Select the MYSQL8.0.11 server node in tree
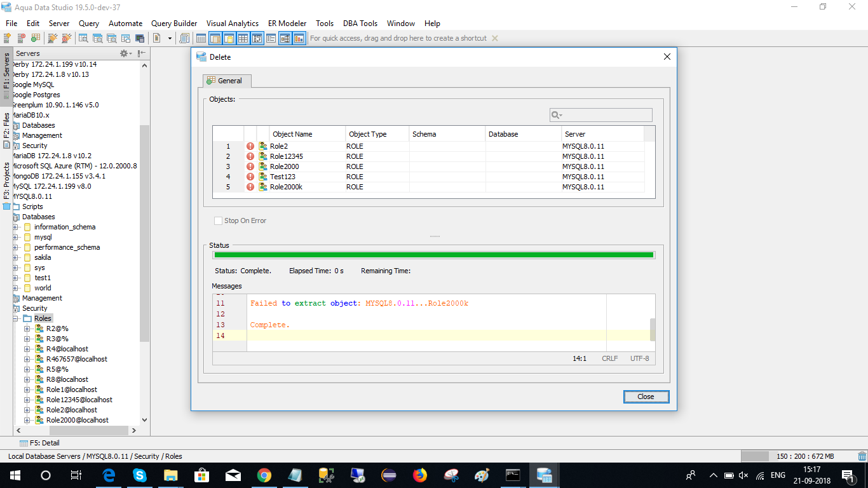The image size is (868, 488). tap(32, 196)
